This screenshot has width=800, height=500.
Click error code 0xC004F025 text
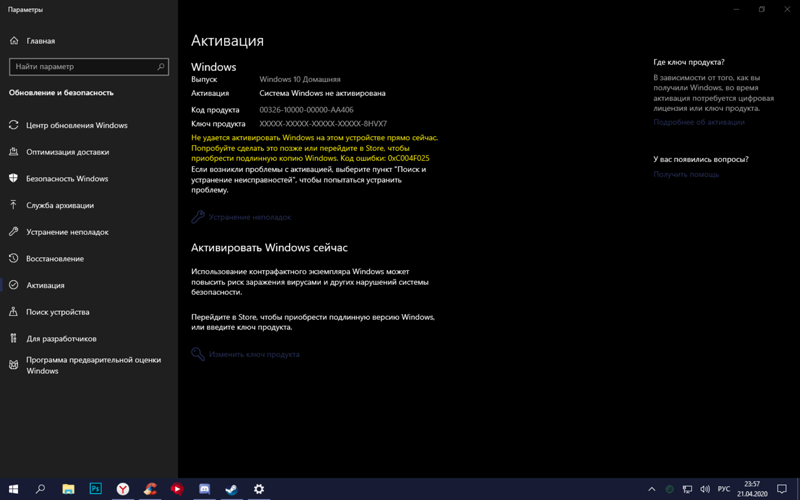click(x=408, y=158)
